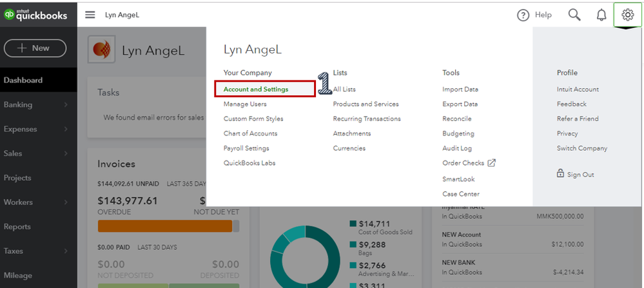Screen dimensions: 644x288
Task: Click the + New button
Action: point(35,48)
